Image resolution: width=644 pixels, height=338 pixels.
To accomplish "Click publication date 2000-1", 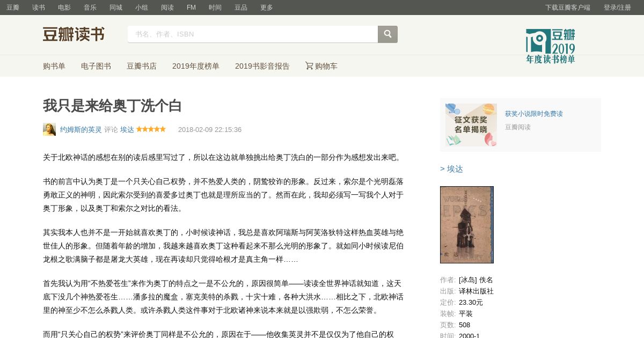I will point(469,335).
